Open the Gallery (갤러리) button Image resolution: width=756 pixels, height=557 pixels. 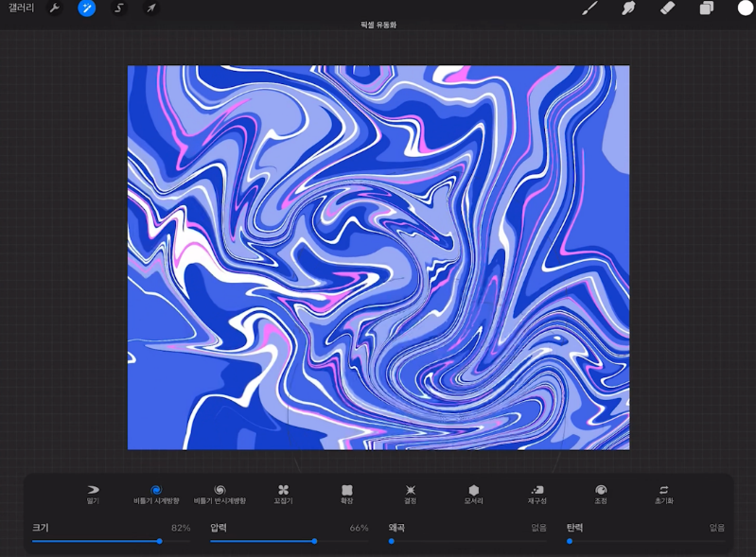pos(21,9)
